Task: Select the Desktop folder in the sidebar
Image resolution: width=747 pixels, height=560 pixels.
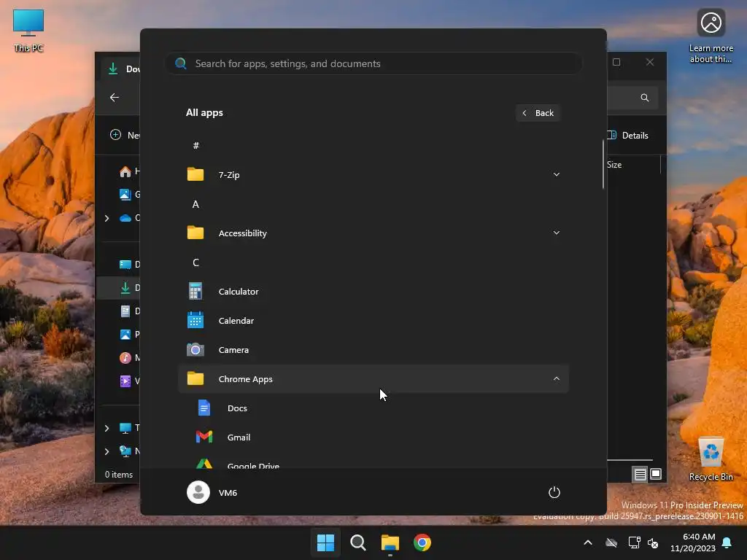Action: tap(128, 264)
